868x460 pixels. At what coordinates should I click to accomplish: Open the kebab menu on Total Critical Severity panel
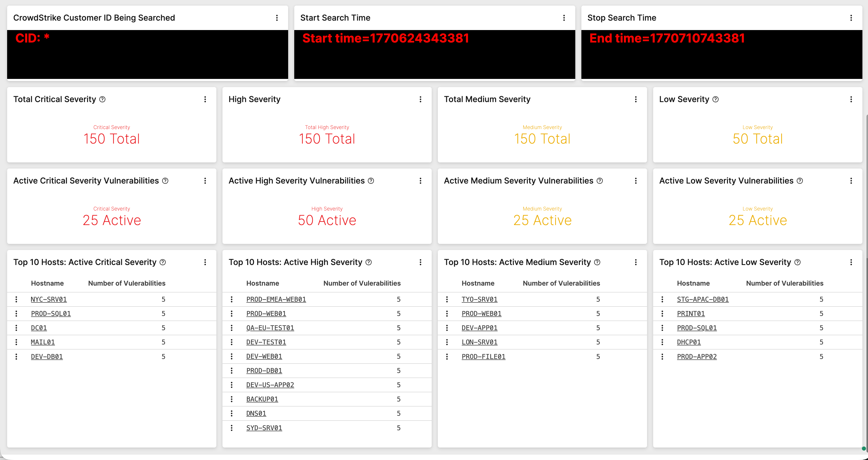tap(205, 99)
